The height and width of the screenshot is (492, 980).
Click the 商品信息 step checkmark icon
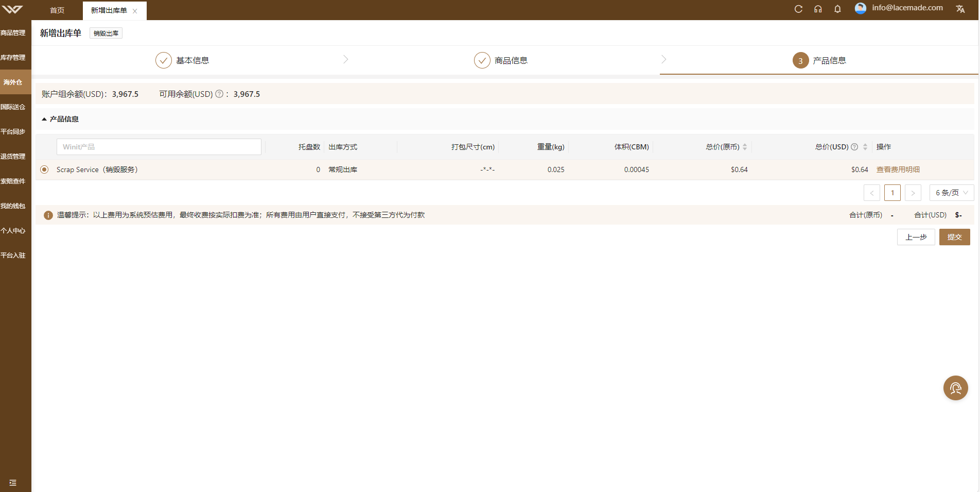(x=482, y=60)
